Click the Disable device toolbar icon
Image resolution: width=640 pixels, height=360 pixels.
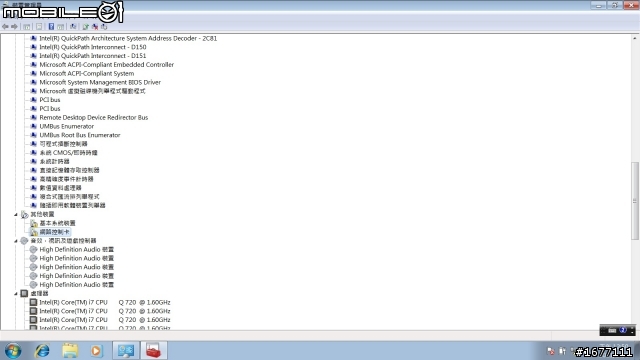[104, 27]
